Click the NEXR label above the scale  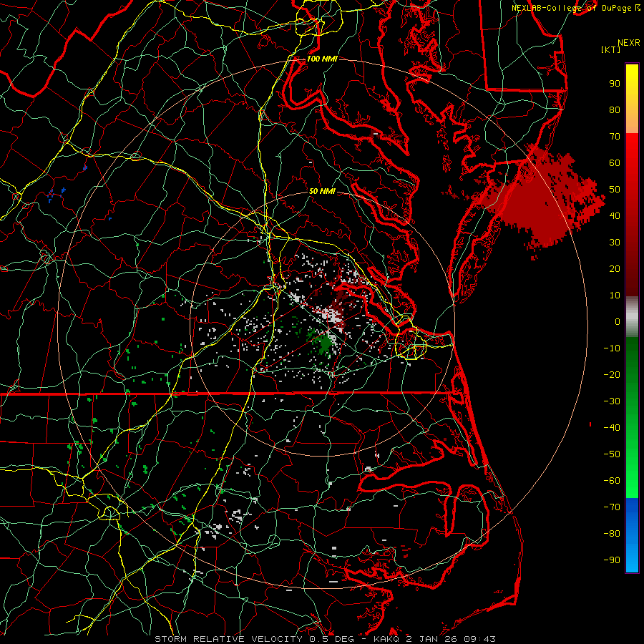tap(628, 43)
